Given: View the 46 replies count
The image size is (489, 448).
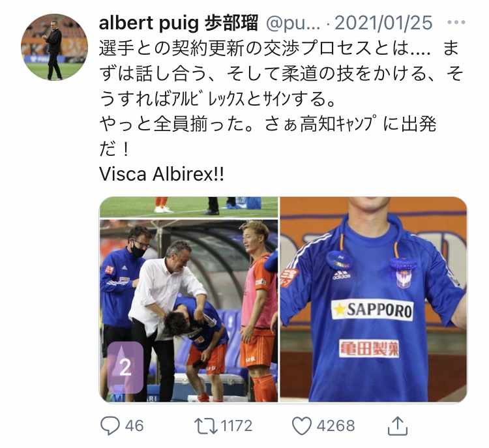Looking at the screenshot, I should pyautogui.click(x=134, y=426).
